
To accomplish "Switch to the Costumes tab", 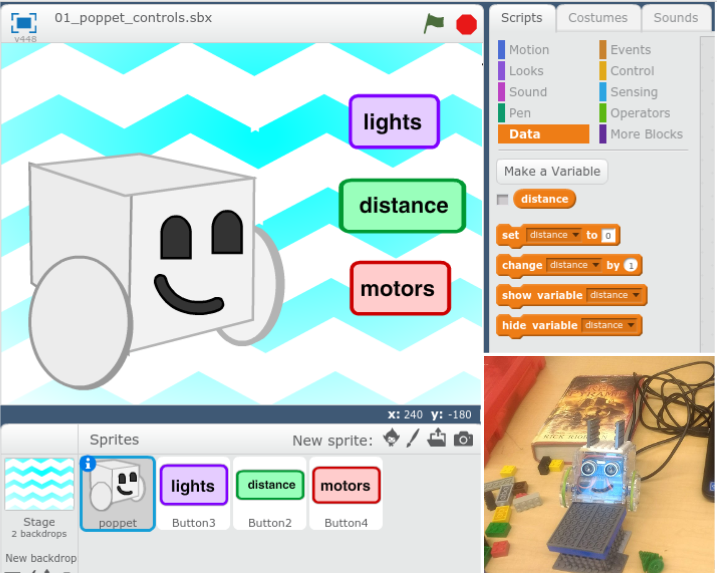I will (x=598, y=18).
